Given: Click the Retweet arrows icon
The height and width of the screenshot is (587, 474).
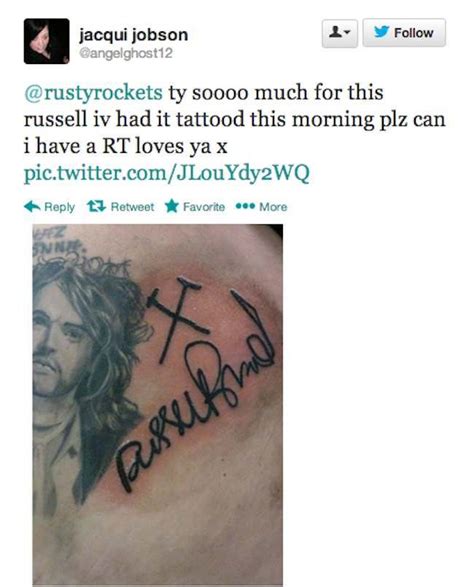Looking at the screenshot, I should (x=97, y=206).
